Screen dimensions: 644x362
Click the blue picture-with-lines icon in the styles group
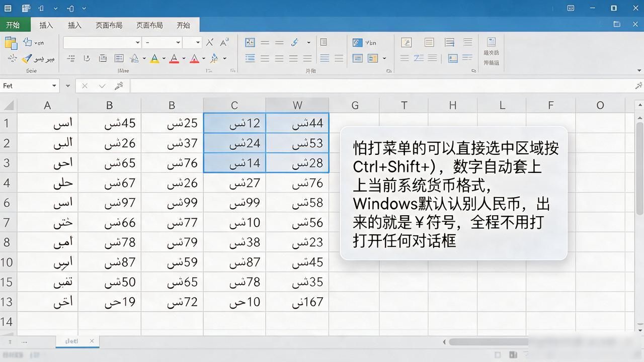pos(453,58)
